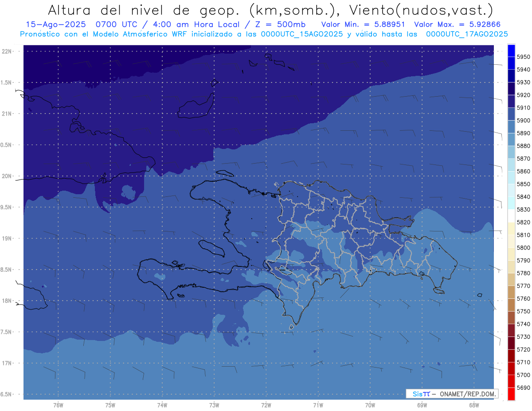The width and height of the screenshot is (532, 411).
Task: Click the legend value '5890'
Action: [x=523, y=133]
